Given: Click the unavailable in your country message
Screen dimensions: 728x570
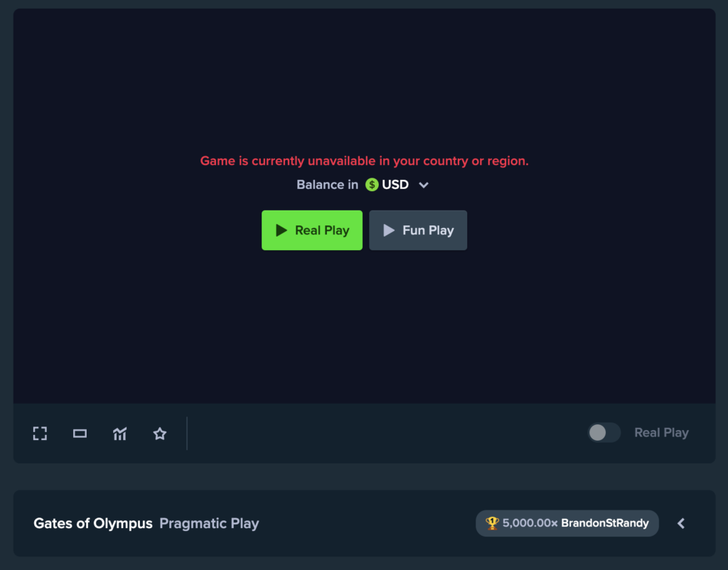Looking at the screenshot, I should click(365, 161).
